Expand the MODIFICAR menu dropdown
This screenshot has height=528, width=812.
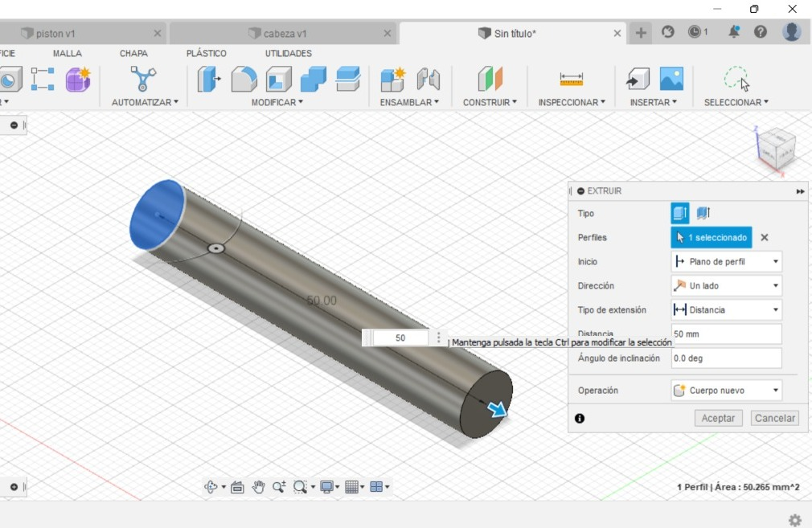pyautogui.click(x=277, y=103)
